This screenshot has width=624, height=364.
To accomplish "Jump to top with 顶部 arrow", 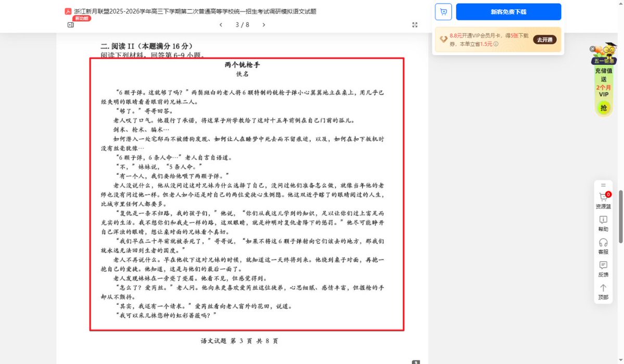I will coord(603,292).
